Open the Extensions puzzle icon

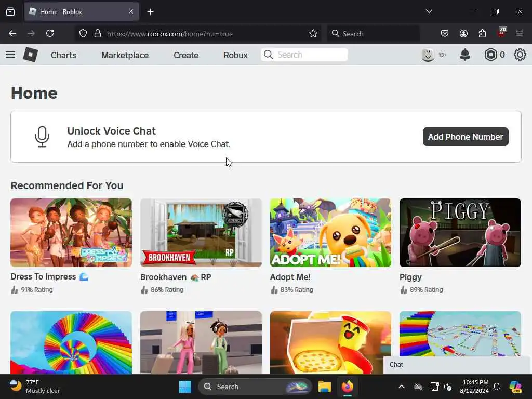(482, 33)
